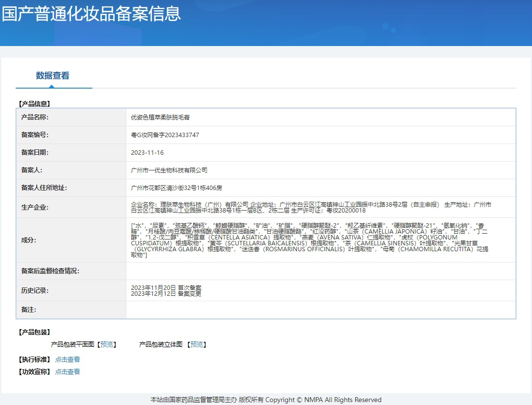Select product name 优姿色植萃柔肤脱毛膏
The height and width of the screenshot is (405, 532).
coord(160,118)
